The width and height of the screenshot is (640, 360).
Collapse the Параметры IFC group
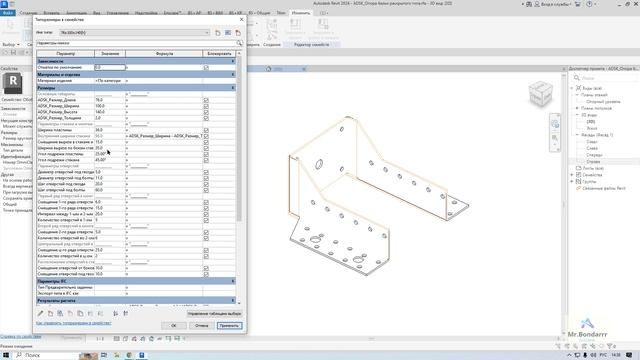click(233, 281)
